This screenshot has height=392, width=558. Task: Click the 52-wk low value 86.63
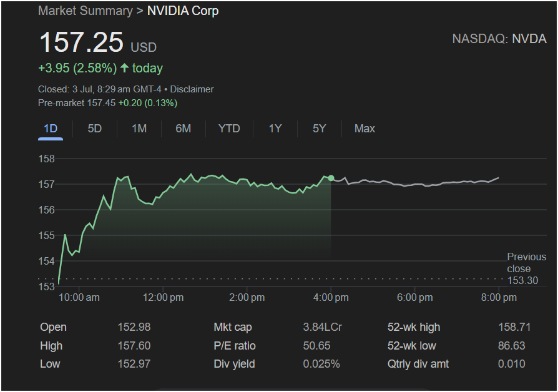click(512, 346)
